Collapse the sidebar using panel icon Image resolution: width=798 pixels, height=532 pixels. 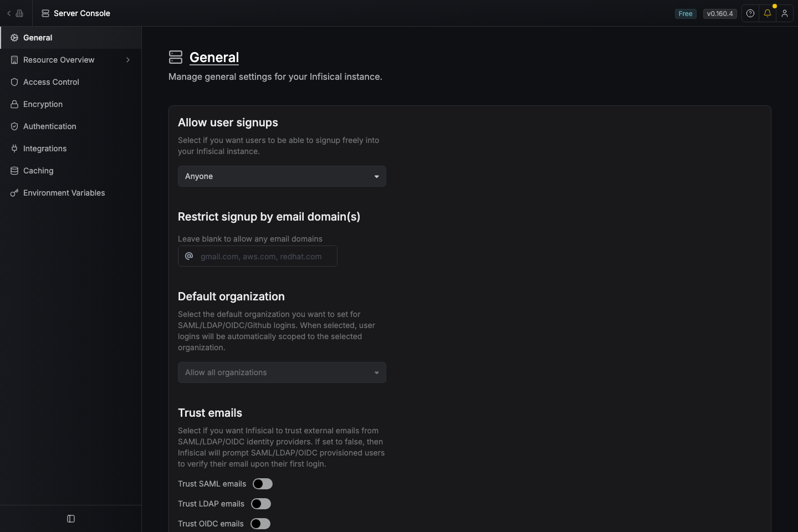(x=71, y=519)
